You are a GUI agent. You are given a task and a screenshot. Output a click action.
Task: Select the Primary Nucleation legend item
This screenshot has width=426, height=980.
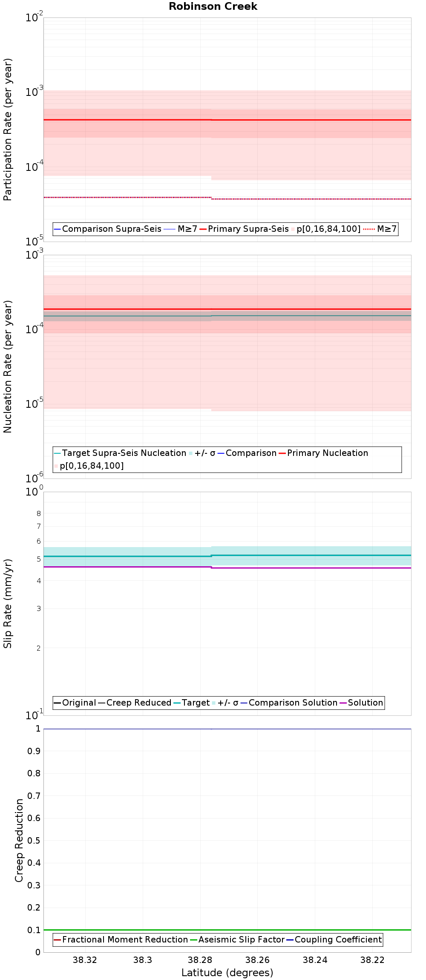[x=323, y=453]
